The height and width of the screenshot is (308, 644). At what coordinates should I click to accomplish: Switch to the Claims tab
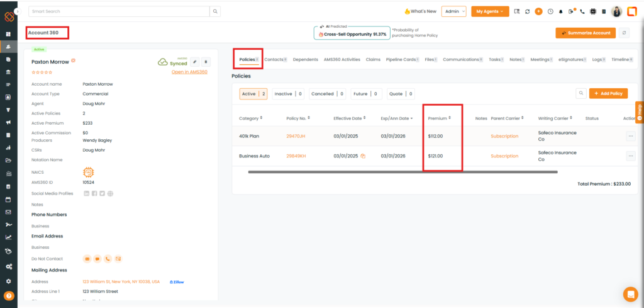pyautogui.click(x=373, y=59)
